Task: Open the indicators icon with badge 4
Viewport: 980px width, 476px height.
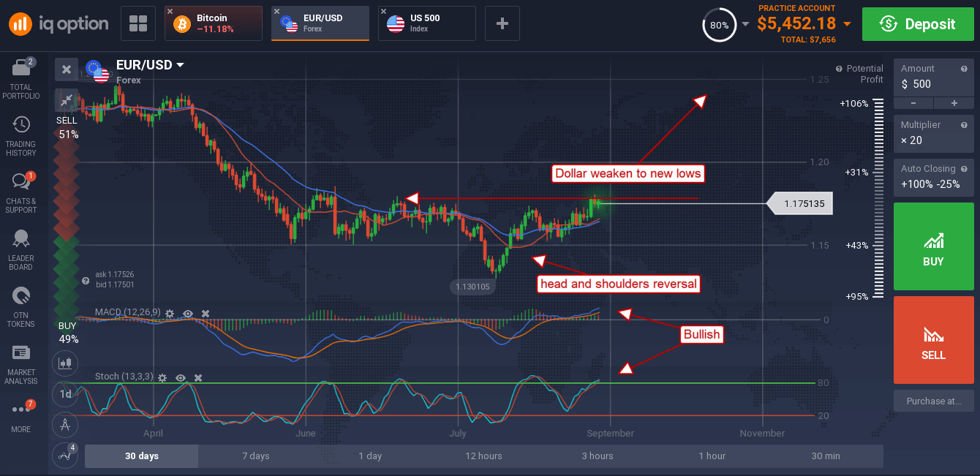Action: (66, 455)
